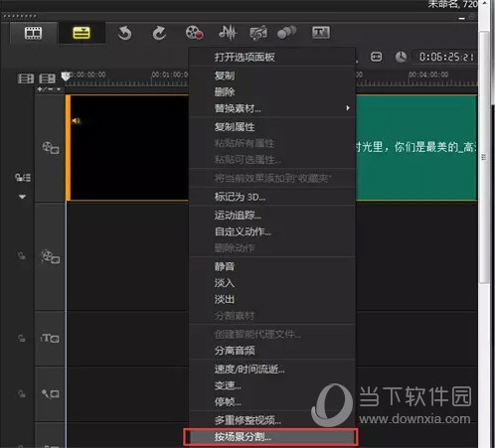
Task: Click the project duration timecode field
Action: [x=445, y=57]
